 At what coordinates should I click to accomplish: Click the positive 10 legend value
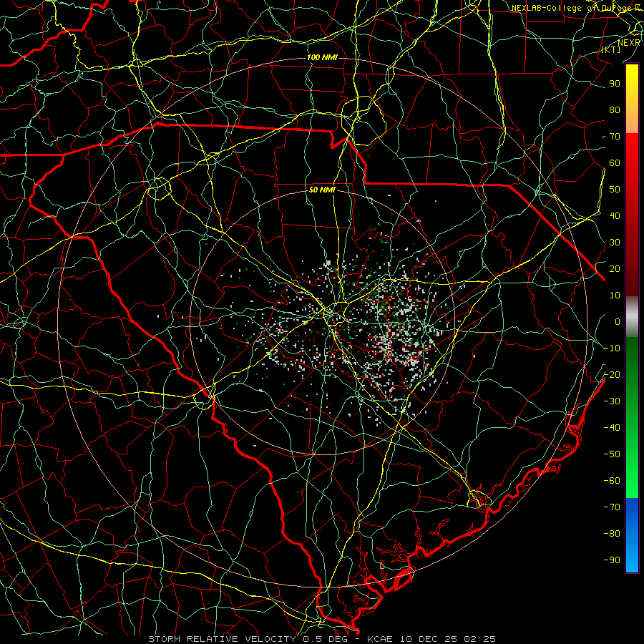[x=615, y=296]
